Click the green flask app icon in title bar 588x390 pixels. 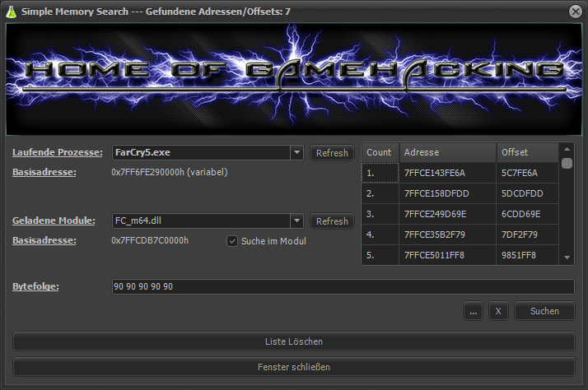click(x=12, y=12)
